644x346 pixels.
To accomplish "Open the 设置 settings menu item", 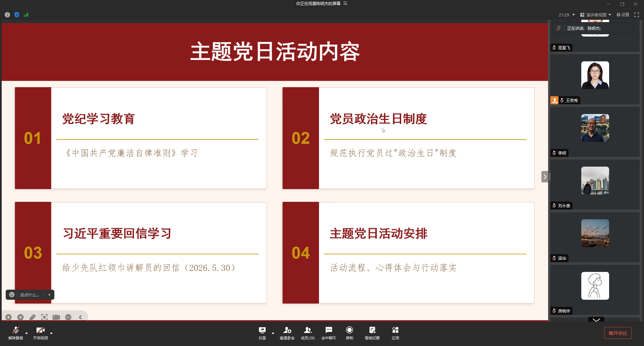I will pos(623,15).
